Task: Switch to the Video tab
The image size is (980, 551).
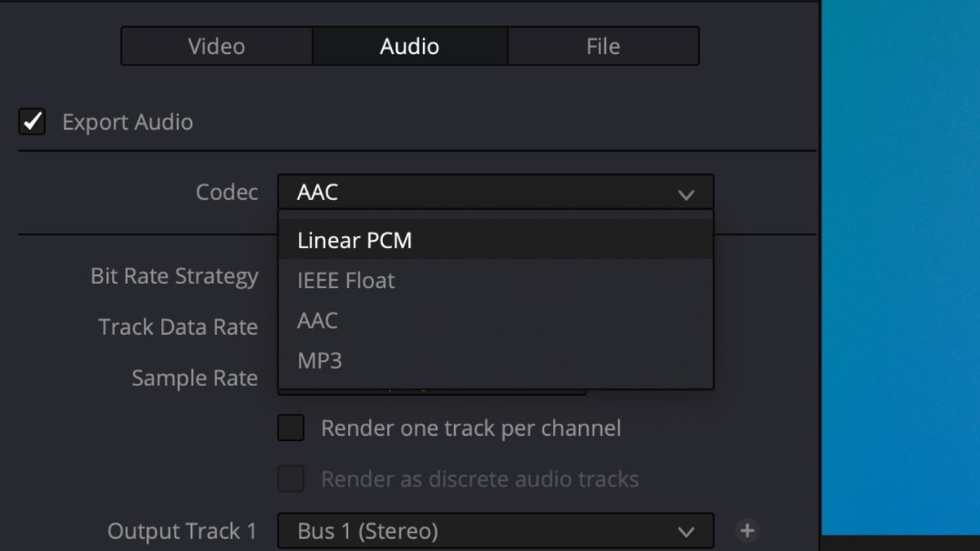Action: [x=216, y=47]
